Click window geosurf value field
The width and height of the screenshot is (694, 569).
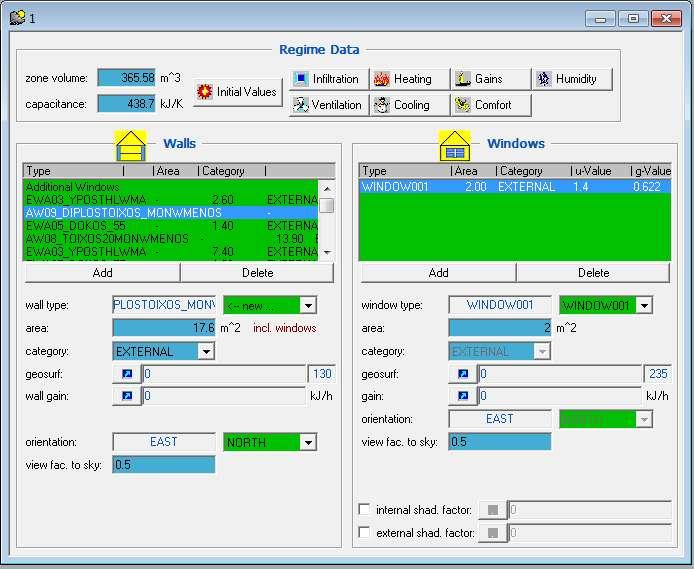(x=560, y=374)
